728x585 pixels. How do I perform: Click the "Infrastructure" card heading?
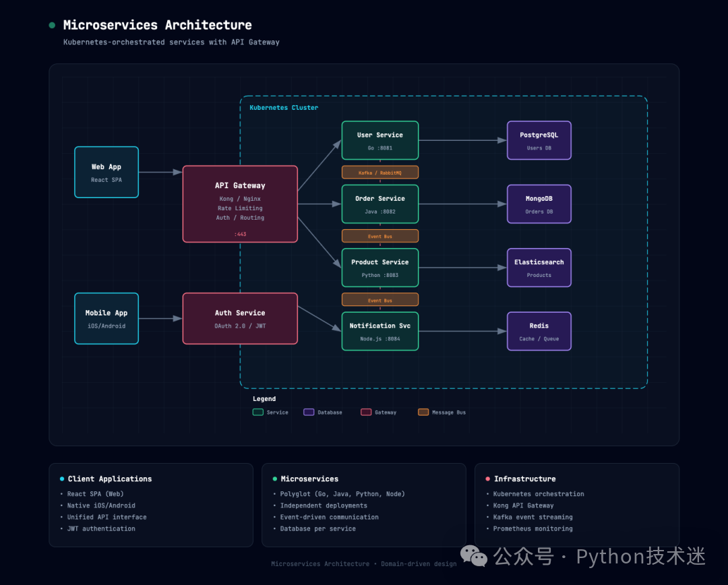524,479
